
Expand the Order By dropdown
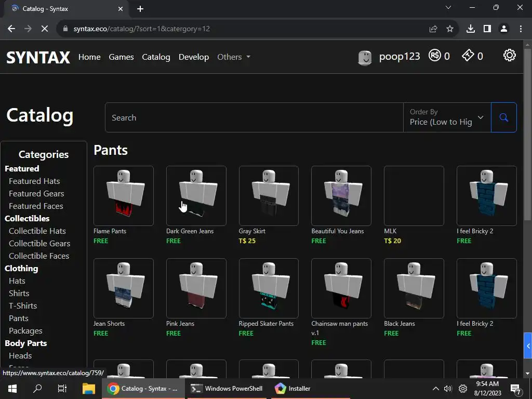(x=447, y=117)
